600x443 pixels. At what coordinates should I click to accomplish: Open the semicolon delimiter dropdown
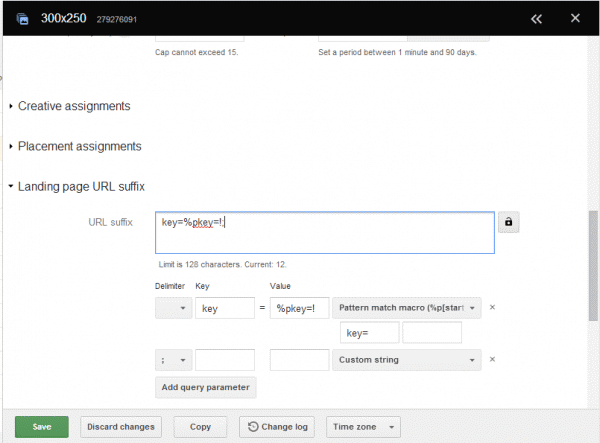(173, 360)
